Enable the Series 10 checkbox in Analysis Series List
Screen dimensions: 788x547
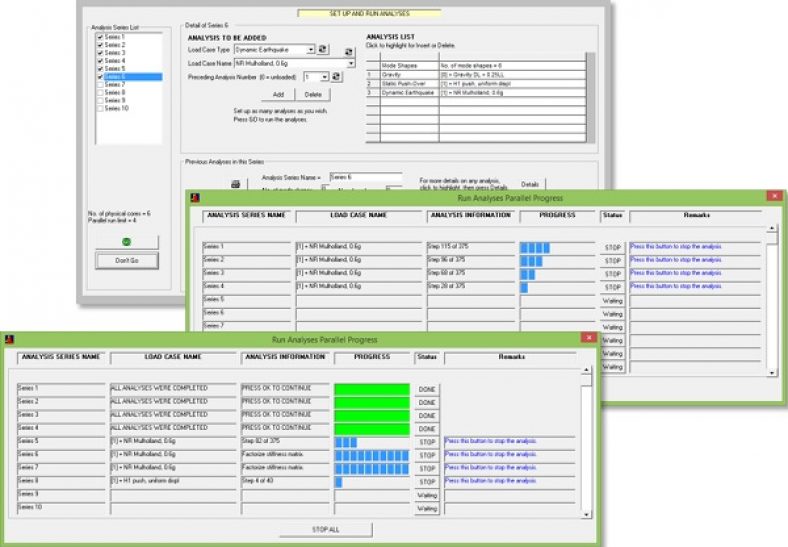(100, 109)
